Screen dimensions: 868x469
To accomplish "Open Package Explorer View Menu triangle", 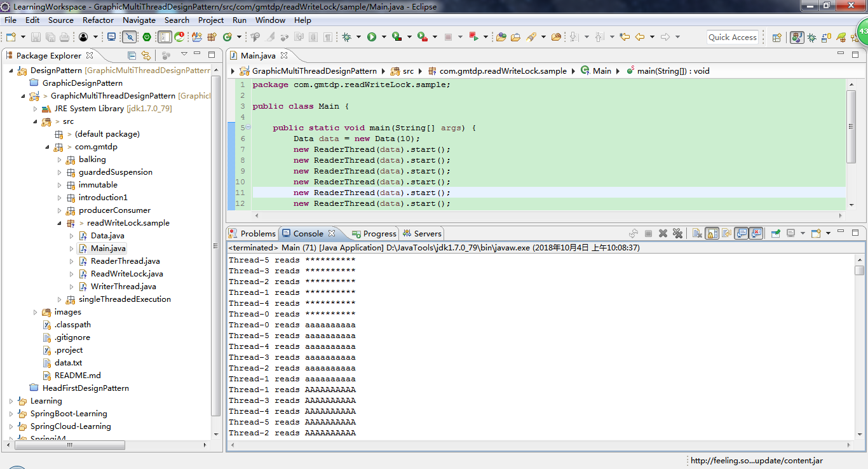I will tap(184, 55).
